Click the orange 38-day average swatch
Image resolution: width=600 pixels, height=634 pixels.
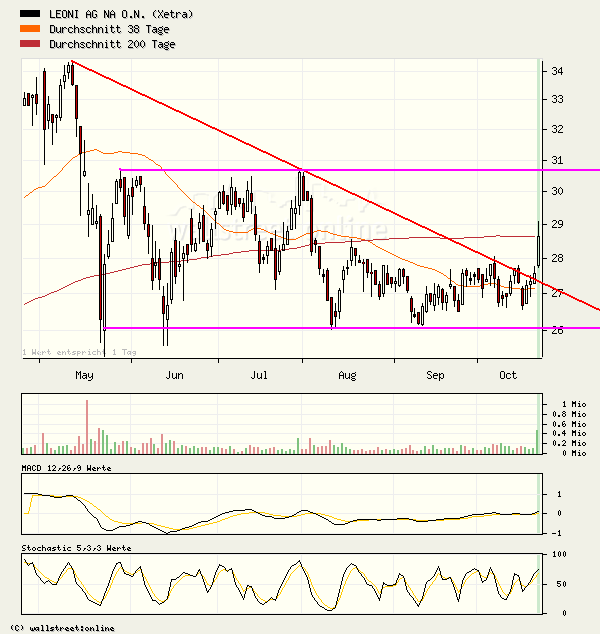pyautogui.click(x=30, y=29)
